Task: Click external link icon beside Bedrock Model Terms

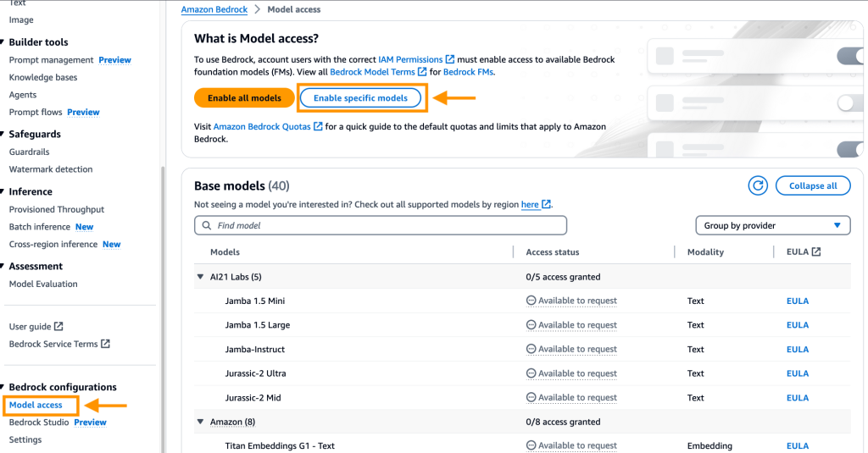Action: (x=422, y=73)
